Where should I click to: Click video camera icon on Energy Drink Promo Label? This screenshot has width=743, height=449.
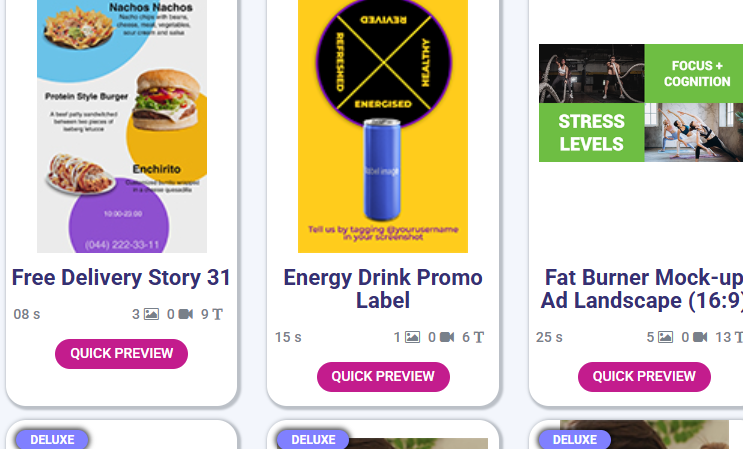447,338
